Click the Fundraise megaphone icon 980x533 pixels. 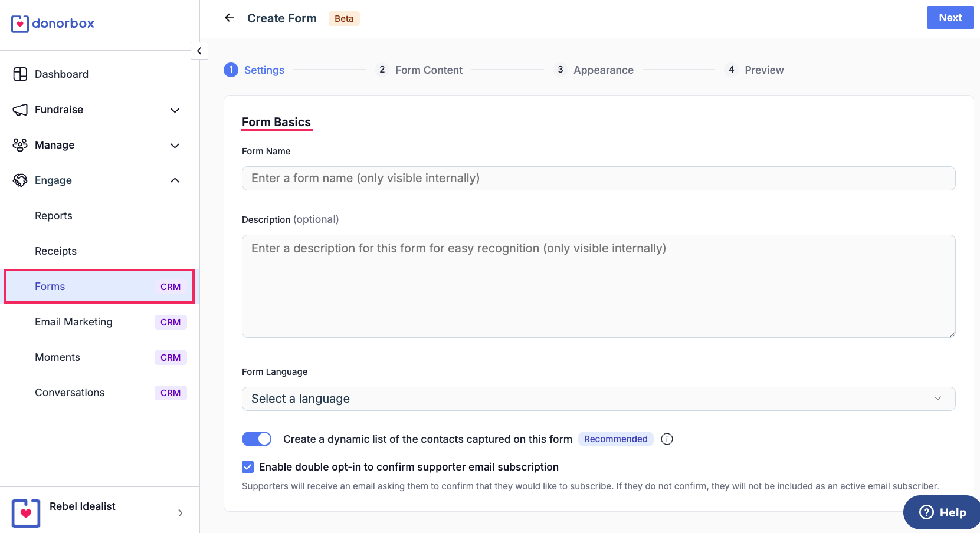click(20, 110)
